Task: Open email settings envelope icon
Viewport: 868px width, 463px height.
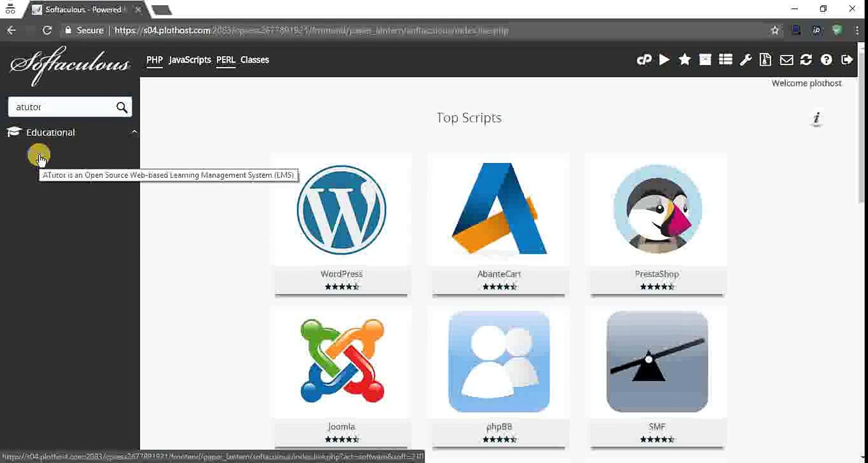Action: 786,60
